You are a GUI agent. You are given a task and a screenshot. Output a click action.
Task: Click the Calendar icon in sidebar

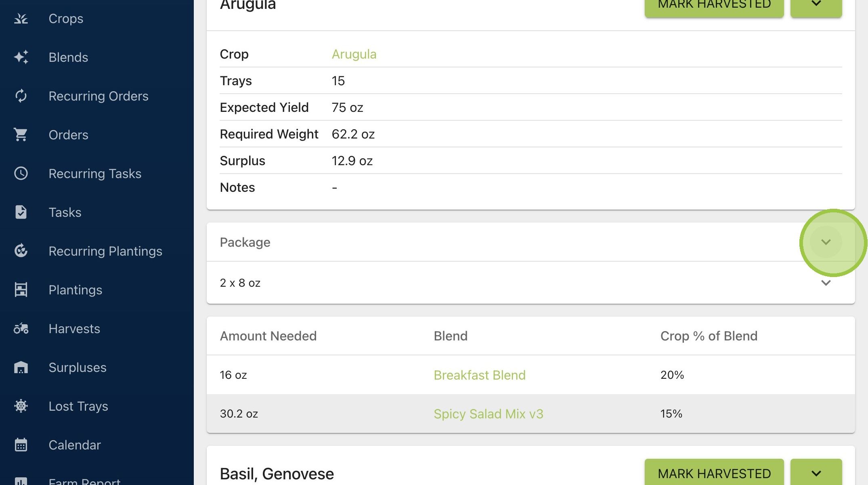[x=21, y=445]
